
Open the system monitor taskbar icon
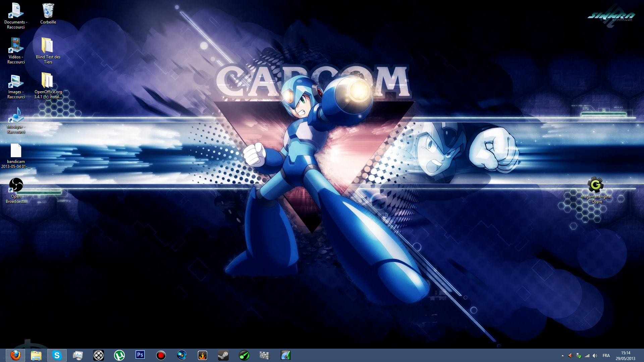(78, 355)
